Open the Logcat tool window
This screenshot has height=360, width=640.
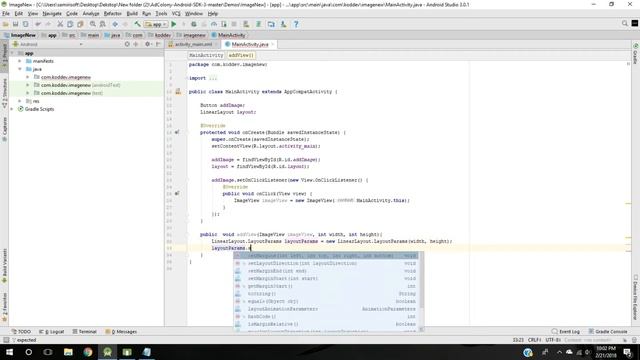(x=52, y=331)
